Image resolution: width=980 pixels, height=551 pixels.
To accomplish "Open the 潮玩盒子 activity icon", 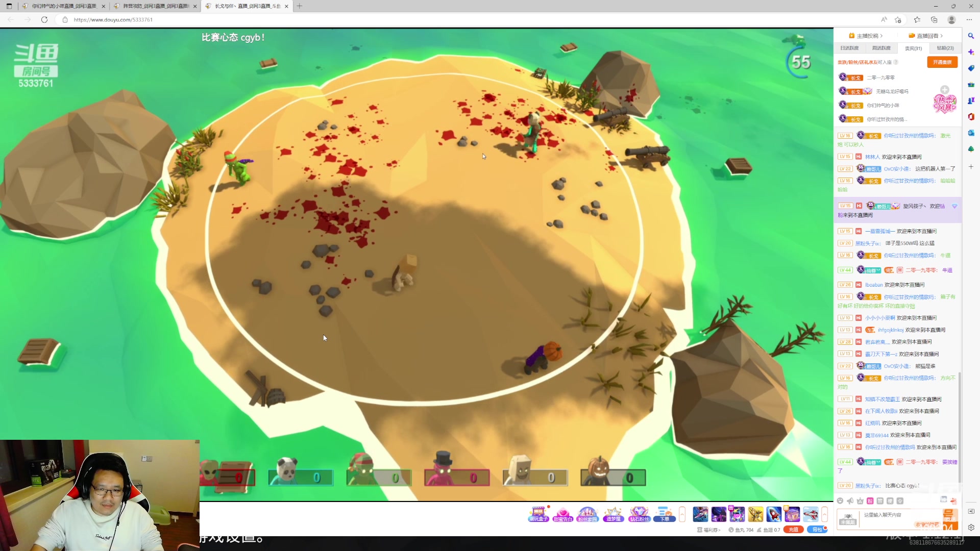I will 538,514.
